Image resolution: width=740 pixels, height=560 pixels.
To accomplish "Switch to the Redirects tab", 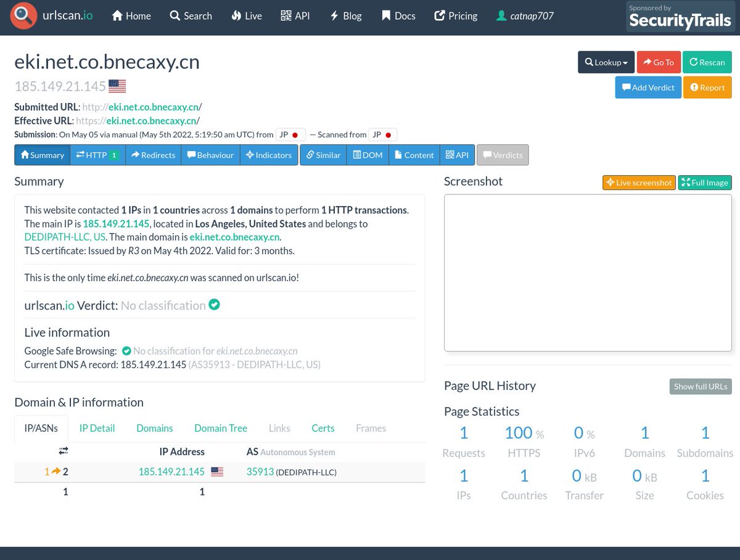I will point(153,155).
